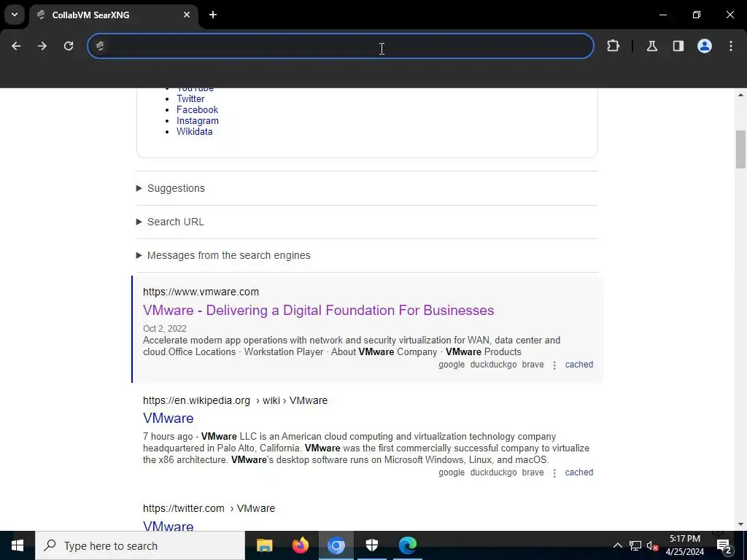Open Chrome from the taskbar
The height and width of the screenshot is (560, 747).
tap(336, 545)
